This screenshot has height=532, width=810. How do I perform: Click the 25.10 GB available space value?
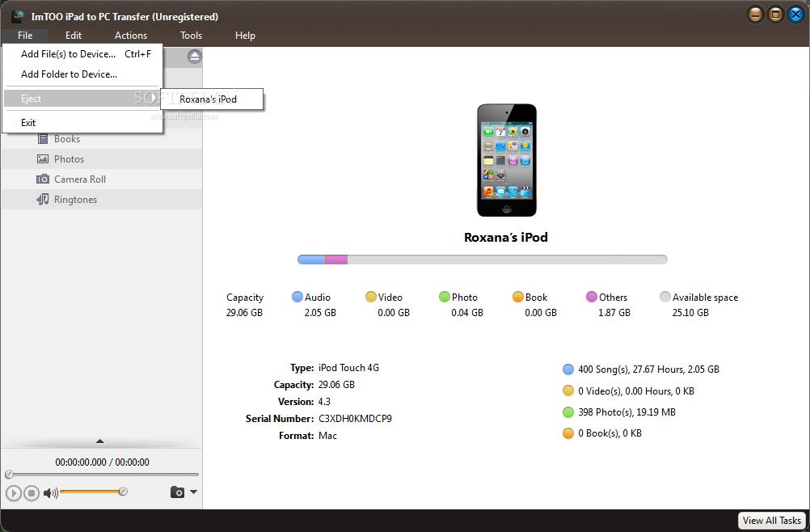[690, 313]
